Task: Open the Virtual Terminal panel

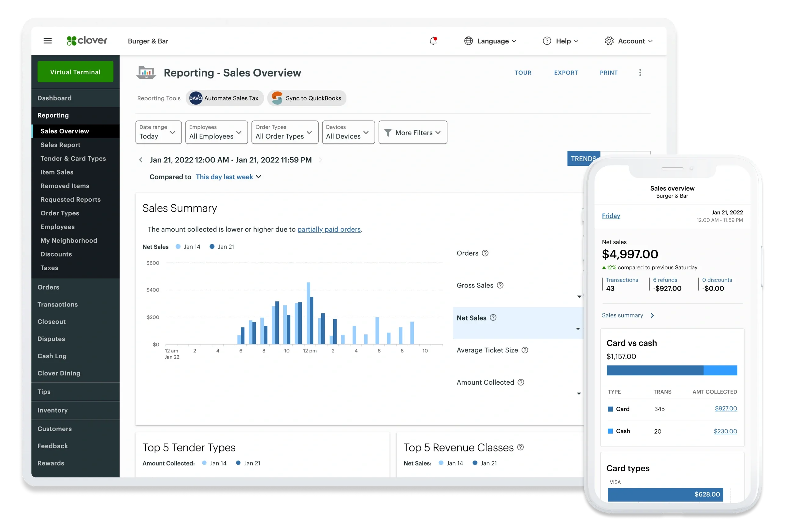Action: (x=75, y=72)
